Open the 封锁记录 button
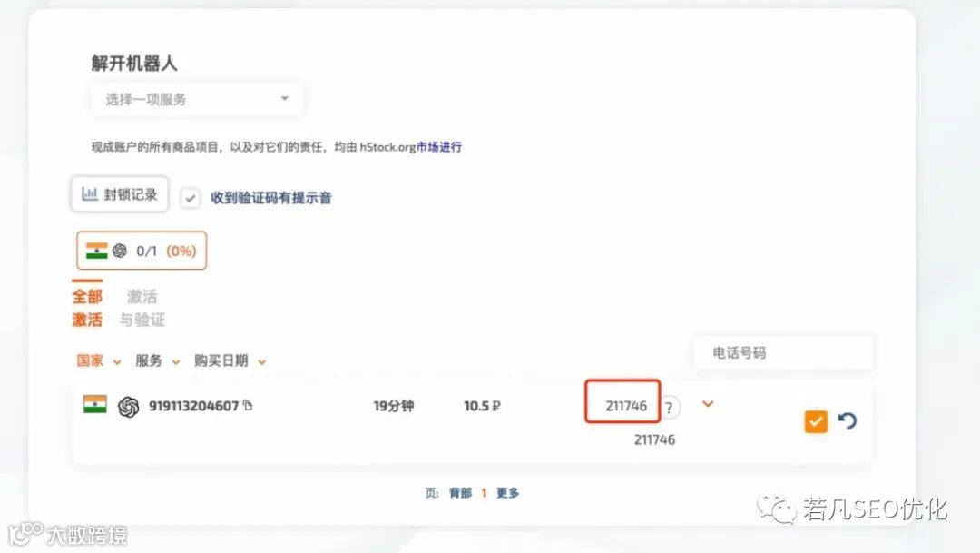The image size is (980, 553). click(120, 194)
